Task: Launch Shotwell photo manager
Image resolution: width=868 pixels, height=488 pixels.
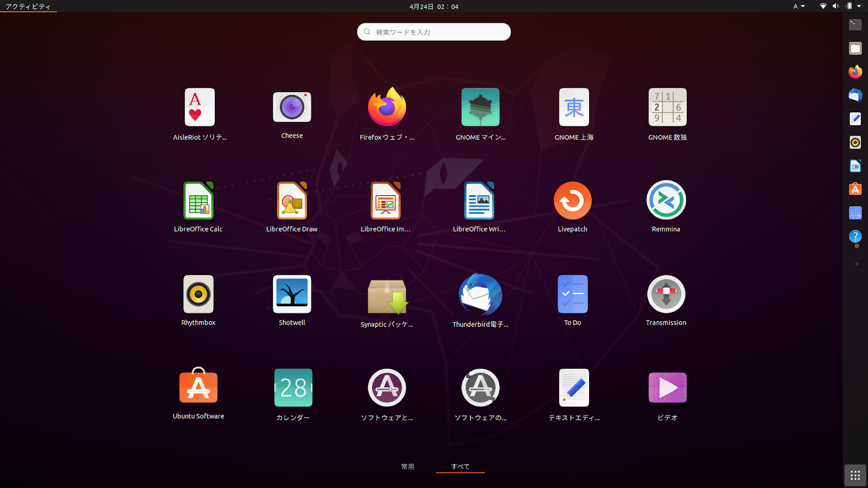Action: point(292,294)
